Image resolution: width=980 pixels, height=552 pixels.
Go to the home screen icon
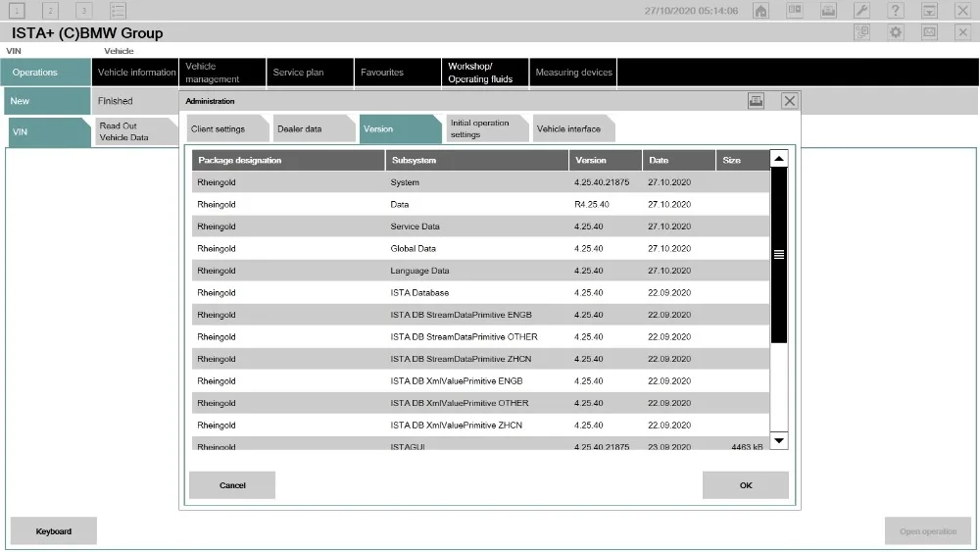tap(760, 11)
